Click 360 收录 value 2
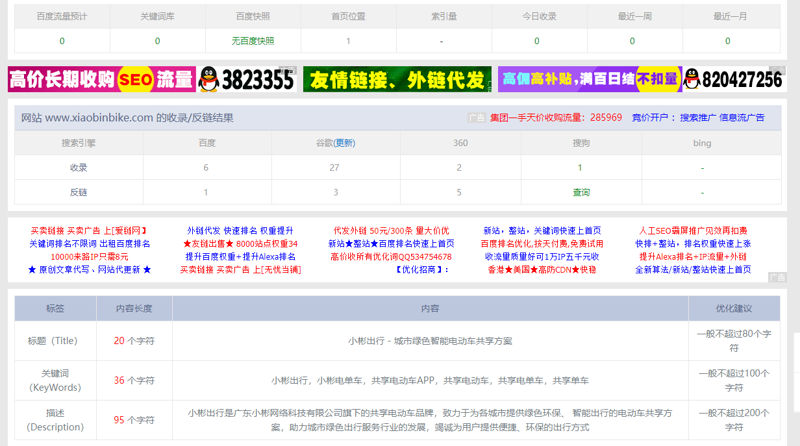This screenshot has height=446, width=800. 459,167
